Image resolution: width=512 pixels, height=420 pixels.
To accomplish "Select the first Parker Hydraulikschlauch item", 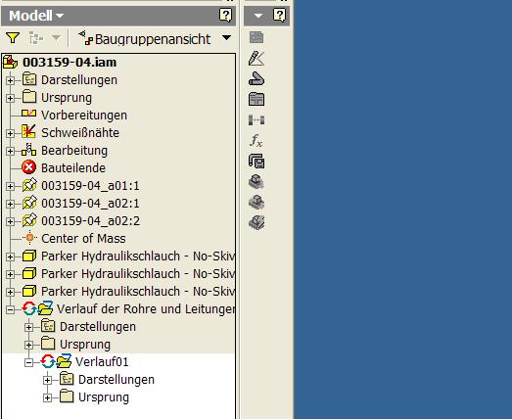I will pyautogui.click(x=138, y=257).
